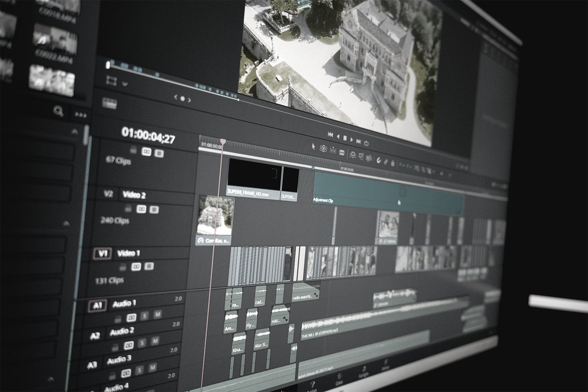Toggle the Linked Selection chain icon
588x392 pixels.
pos(386,162)
